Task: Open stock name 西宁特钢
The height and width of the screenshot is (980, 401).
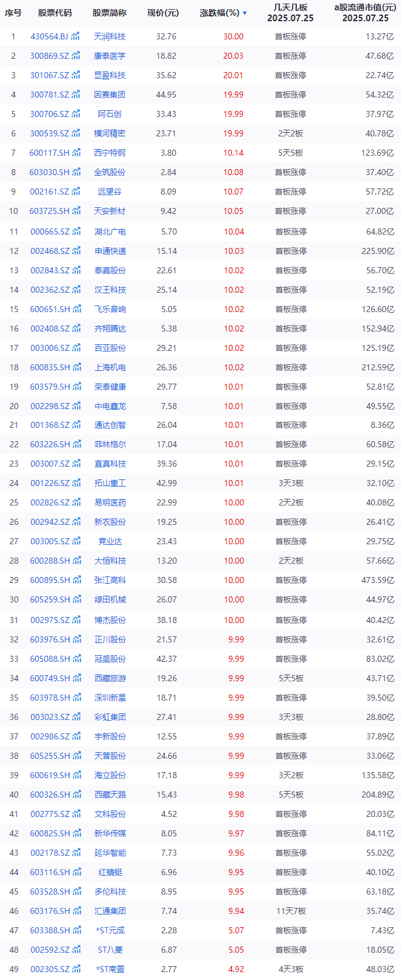Action: [110, 153]
